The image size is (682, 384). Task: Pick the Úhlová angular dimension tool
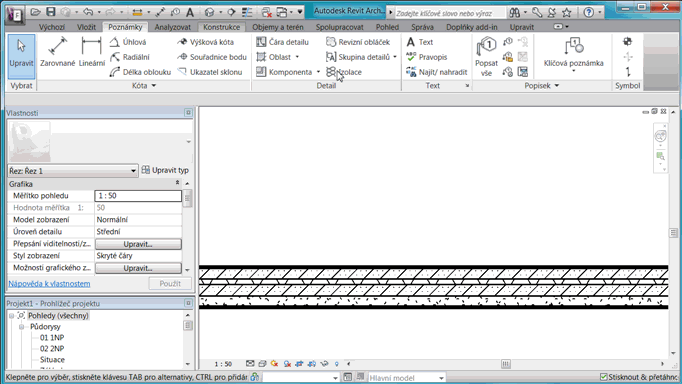click(x=128, y=42)
